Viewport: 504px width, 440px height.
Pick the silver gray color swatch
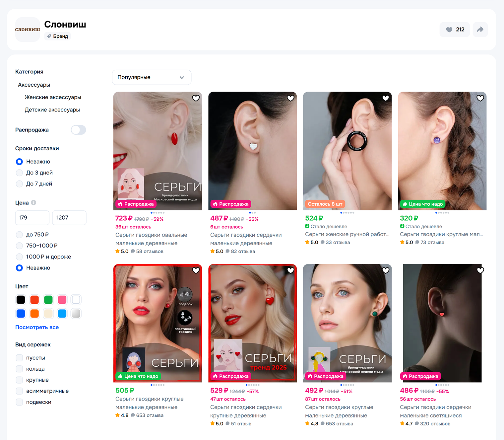76,314
